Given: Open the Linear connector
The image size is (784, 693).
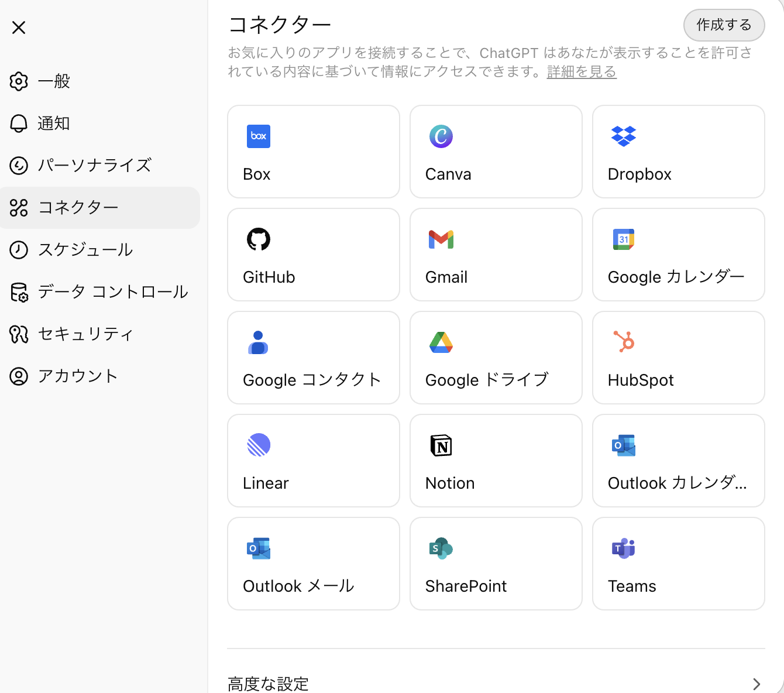Looking at the screenshot, I should click(x=314, y=461).
